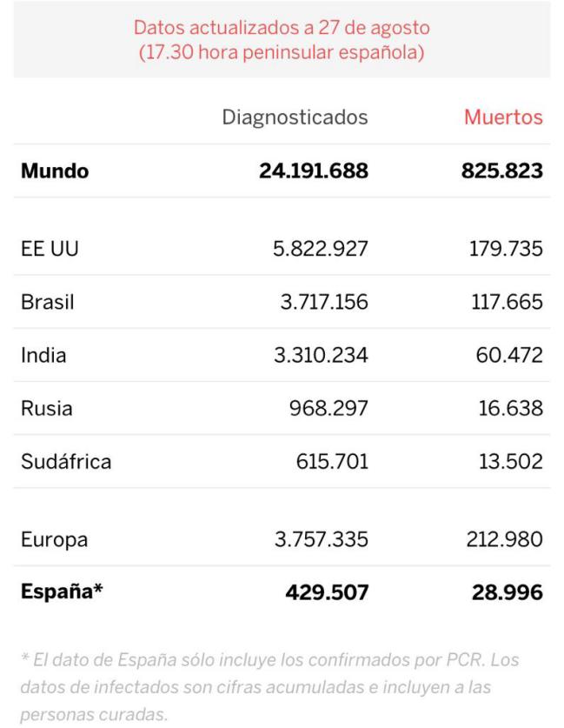Click the Muertos column header
564x728 pixels.
[x=503, y=117]
